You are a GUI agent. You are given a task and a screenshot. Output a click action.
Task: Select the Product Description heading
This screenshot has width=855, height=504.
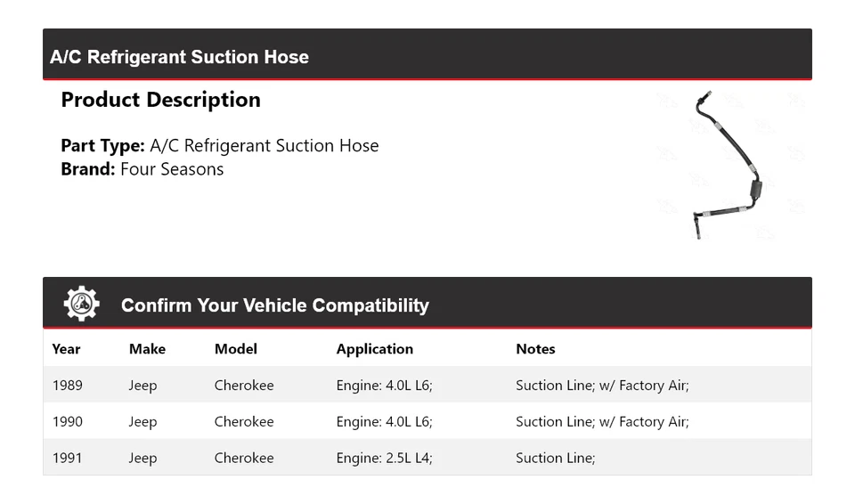[160, 100]
